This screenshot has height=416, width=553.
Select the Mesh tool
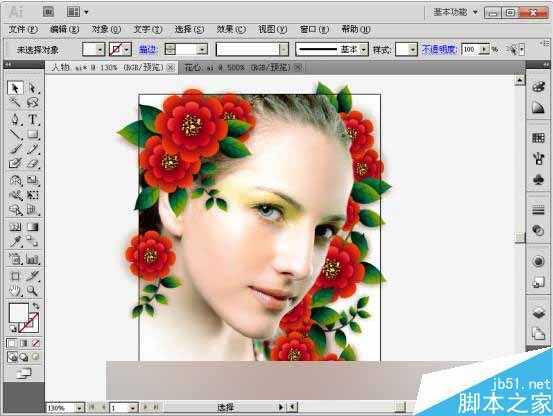tap(15, 227)
